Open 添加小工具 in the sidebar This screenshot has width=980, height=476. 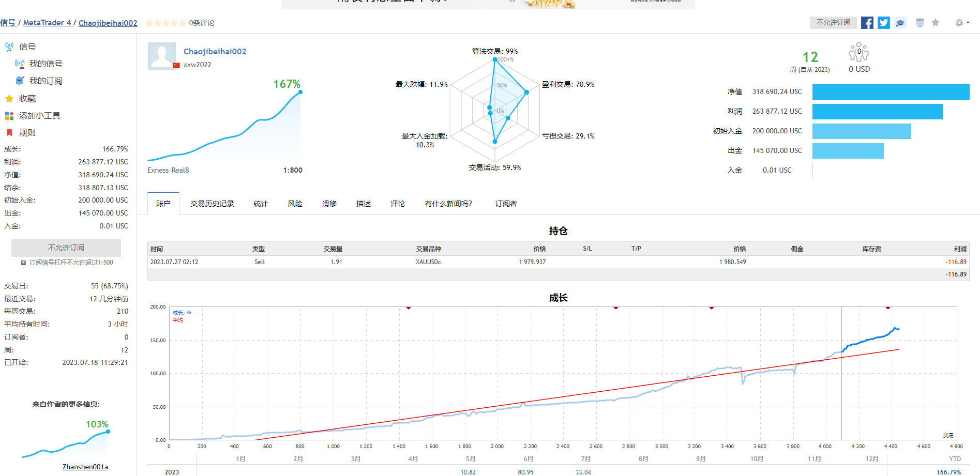pyautogui.click(x=40, y=116)
